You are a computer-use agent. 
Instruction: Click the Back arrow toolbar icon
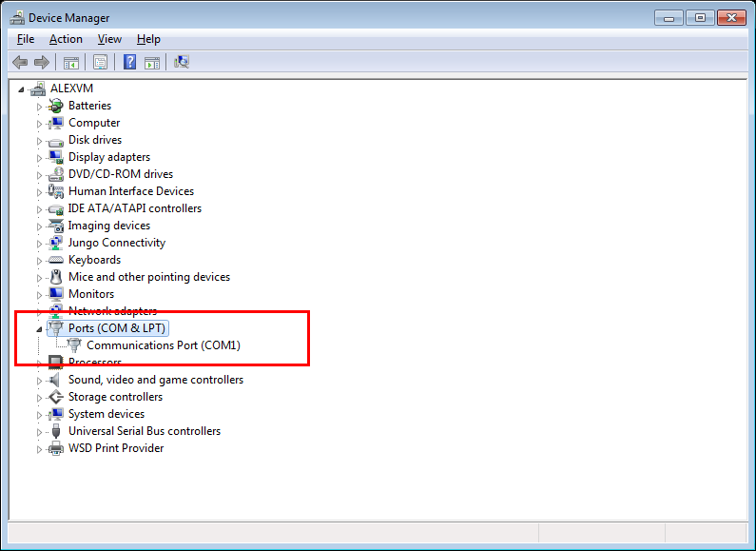20,63
